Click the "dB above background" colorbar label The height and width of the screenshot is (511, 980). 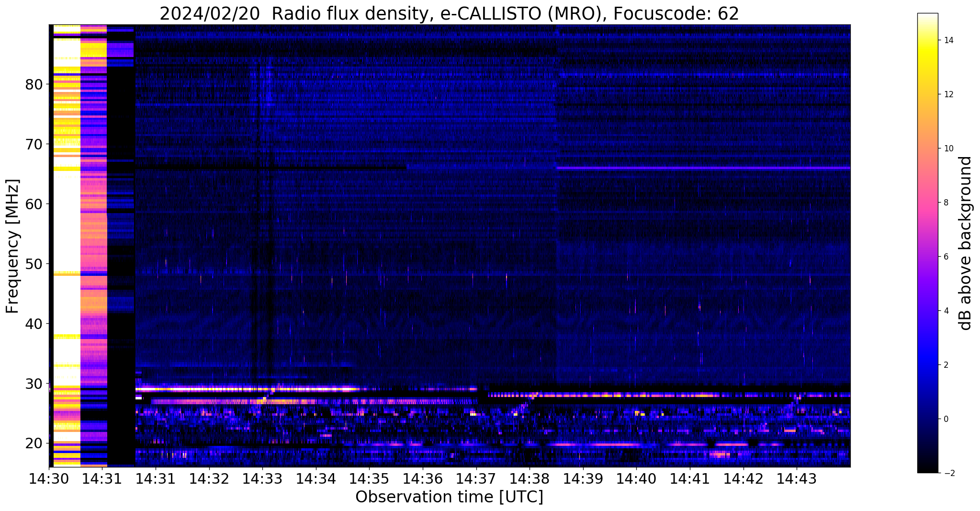(966, 243)
